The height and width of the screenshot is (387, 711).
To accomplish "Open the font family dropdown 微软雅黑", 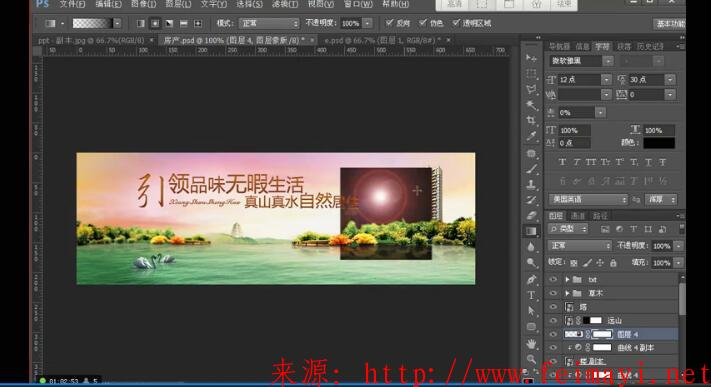I will (582, 60).
